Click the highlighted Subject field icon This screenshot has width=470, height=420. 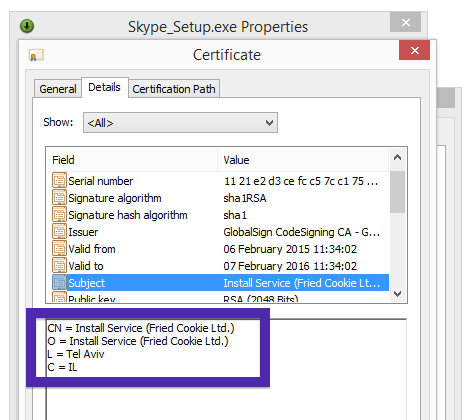click(x=59, y=283)
